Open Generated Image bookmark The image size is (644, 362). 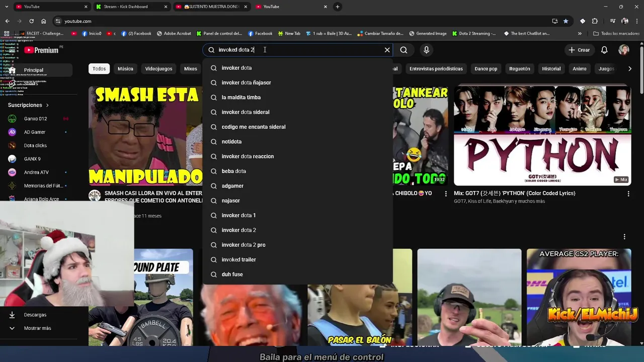click(428, 34)
